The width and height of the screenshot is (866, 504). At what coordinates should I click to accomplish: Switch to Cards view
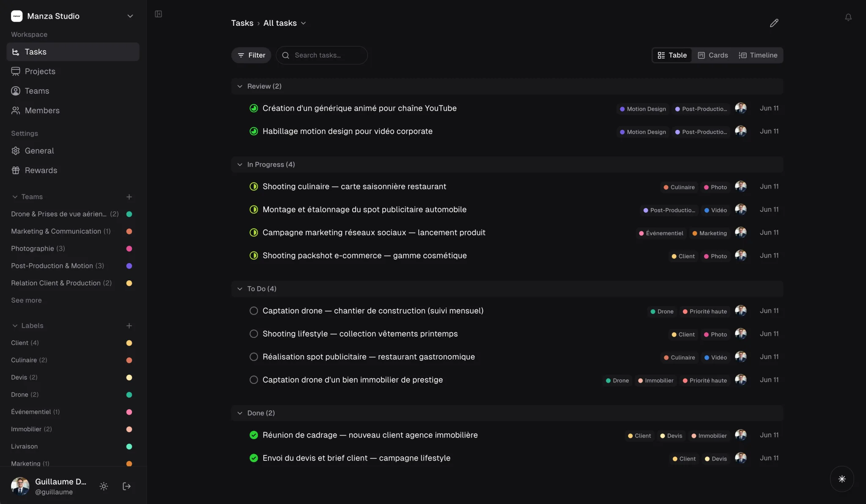[x=713, y=55]
